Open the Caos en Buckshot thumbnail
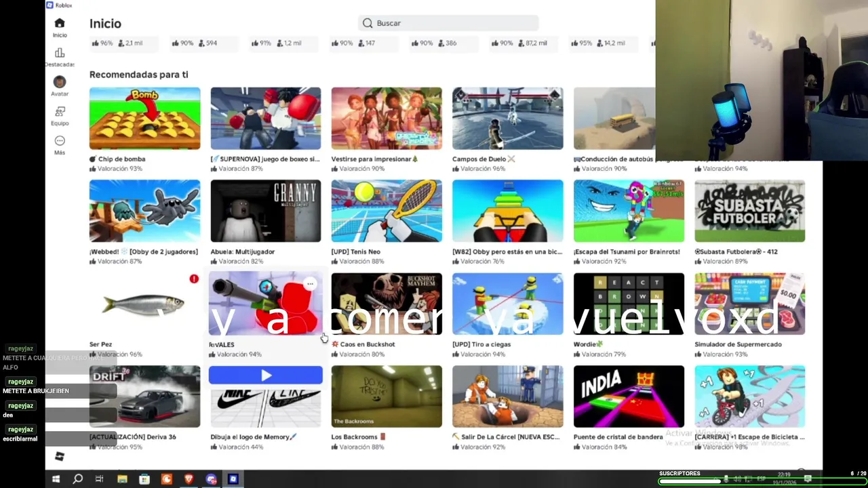 tap(387, 304)
